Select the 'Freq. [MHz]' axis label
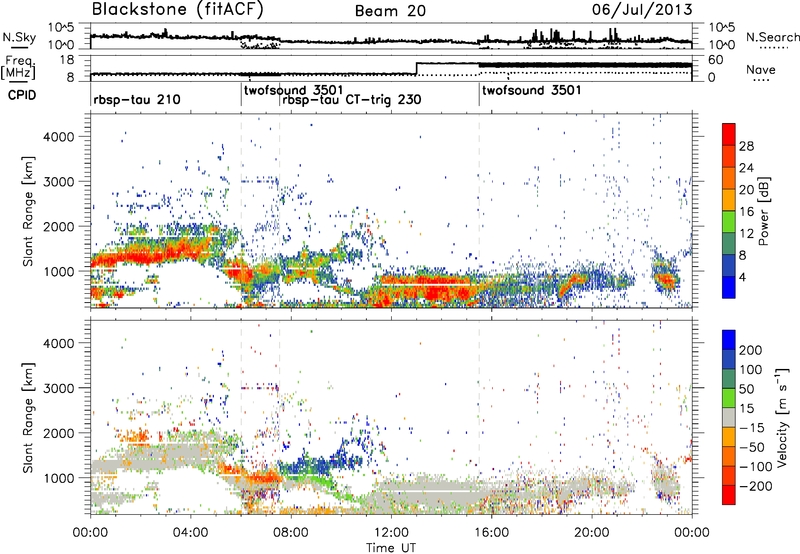This screenshot has width=800, height=554. coord(19,68)
